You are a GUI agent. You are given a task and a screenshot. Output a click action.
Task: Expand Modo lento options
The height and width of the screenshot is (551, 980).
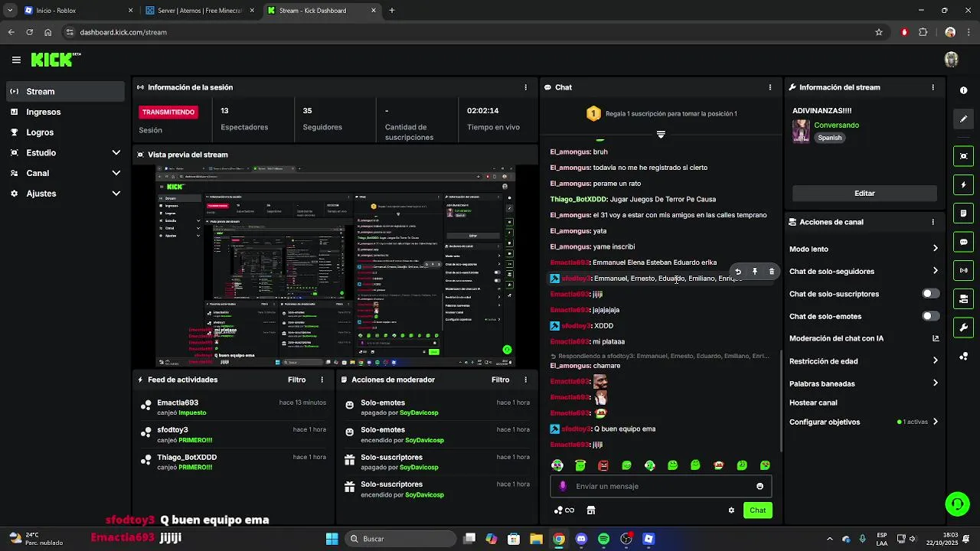tap(935, 249)
